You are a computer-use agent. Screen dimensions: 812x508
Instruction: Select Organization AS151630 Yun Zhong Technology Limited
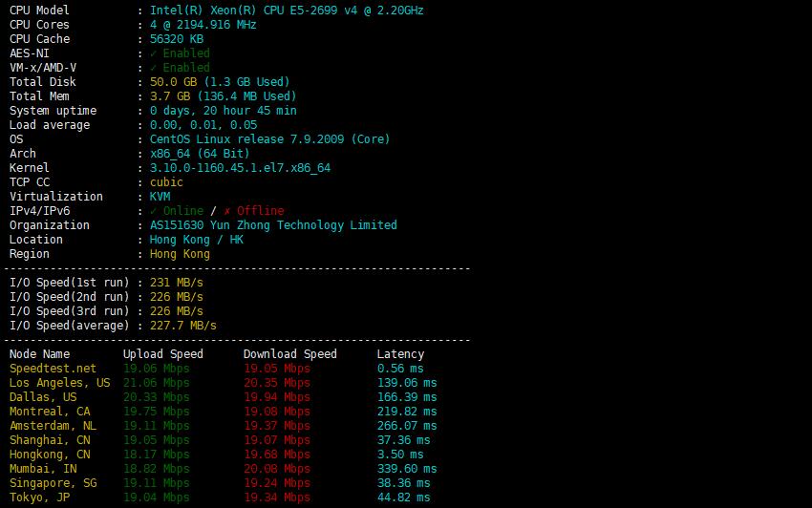click(x=273, y=225)
